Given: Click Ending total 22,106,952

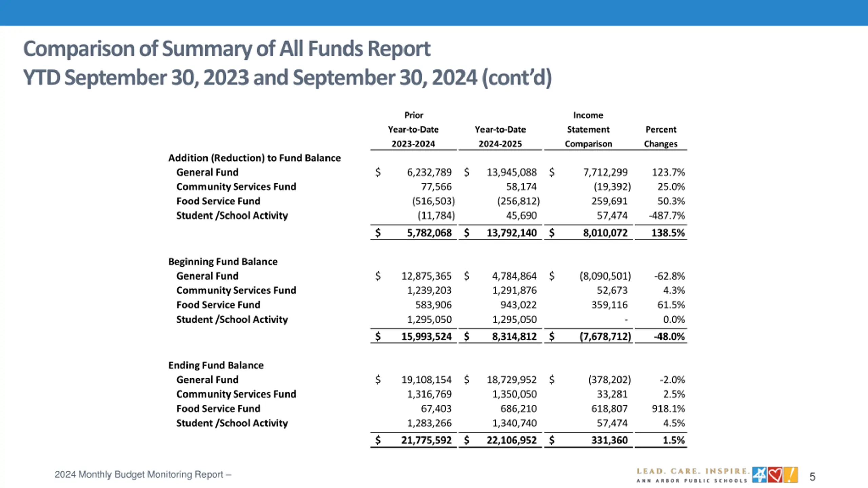Looking at the screenshot, I should point(512,440).
